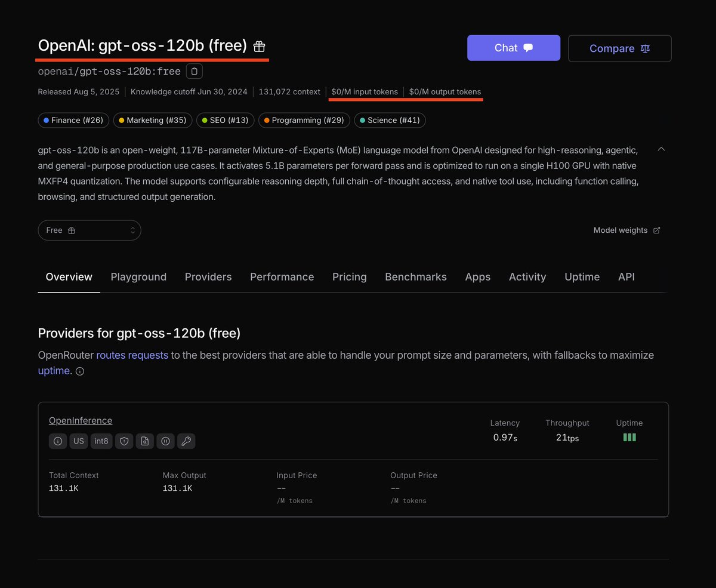Click the throughput value 21tps

[x=567, y=438]
